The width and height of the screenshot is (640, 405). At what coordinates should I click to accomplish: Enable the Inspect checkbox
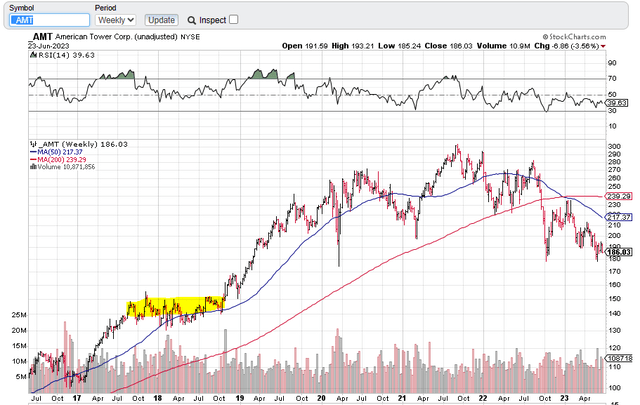234,20
